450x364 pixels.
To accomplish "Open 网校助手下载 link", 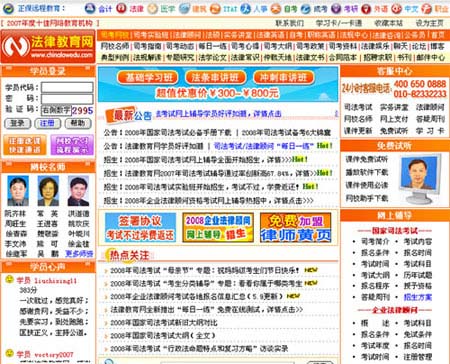I will [x=367, y=198].
